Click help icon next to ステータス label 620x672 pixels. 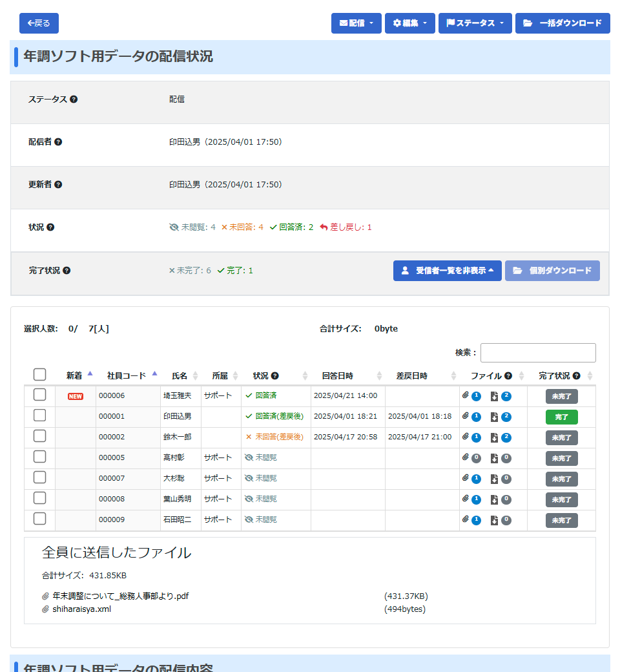74,100
